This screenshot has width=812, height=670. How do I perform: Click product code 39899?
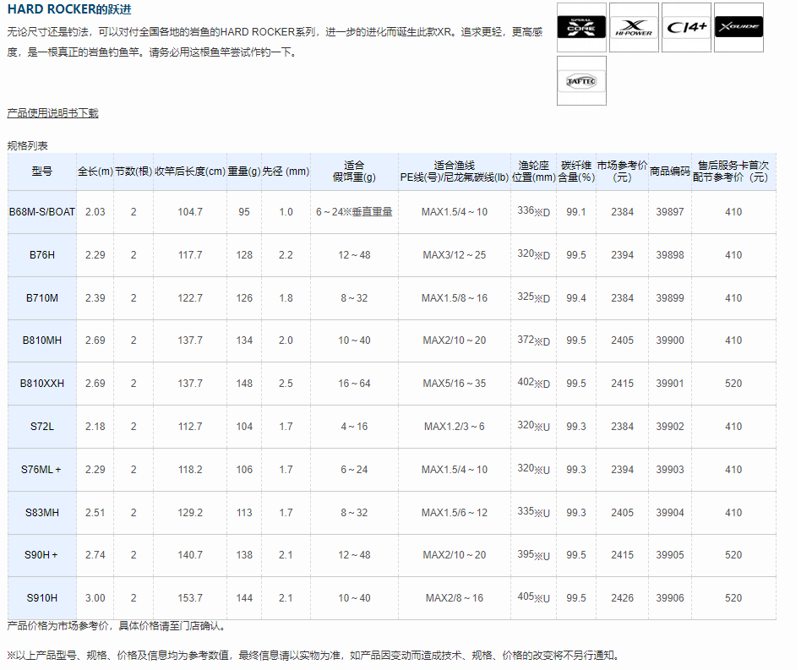pos(670,297)
